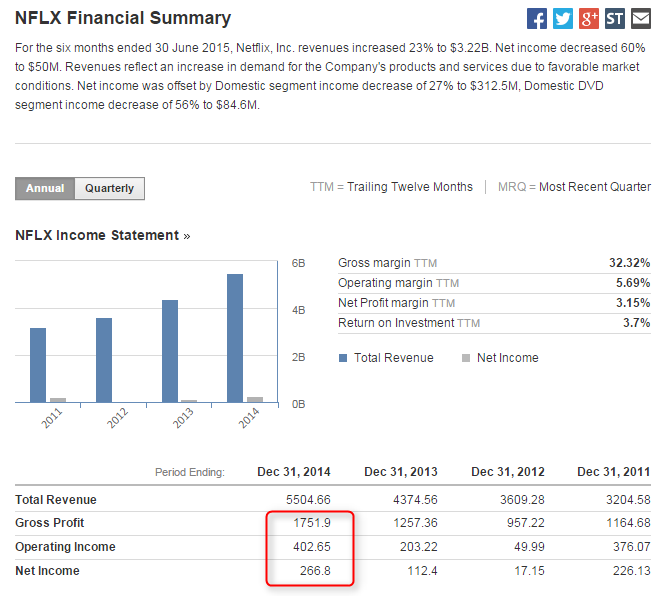Click Net Income table row label
Viewport: 667px width, 596px height.
pyautogui.click(x=47, y=571)
